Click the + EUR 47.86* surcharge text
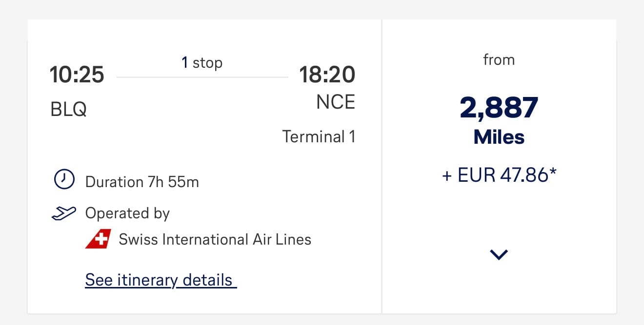 [499, 175]
